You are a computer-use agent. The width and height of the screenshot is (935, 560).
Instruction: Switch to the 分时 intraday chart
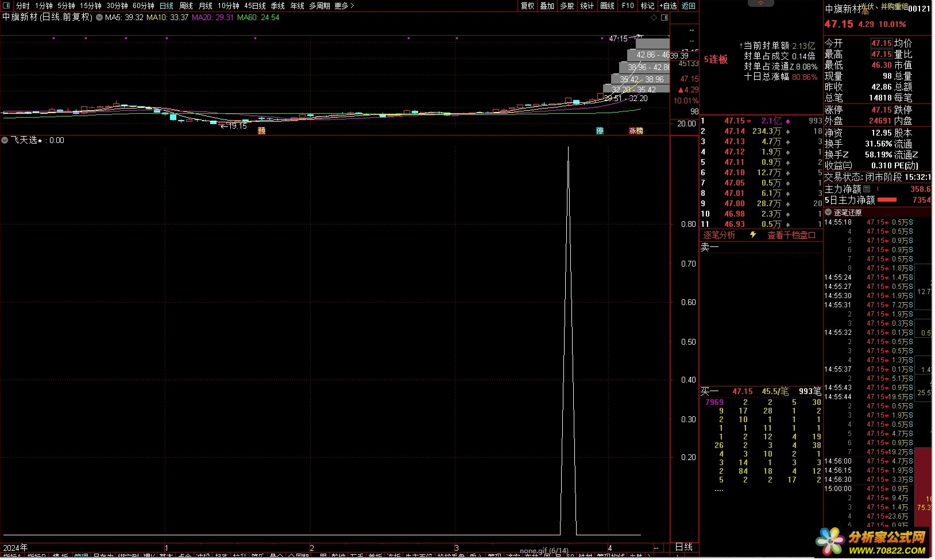click(22, 6)
